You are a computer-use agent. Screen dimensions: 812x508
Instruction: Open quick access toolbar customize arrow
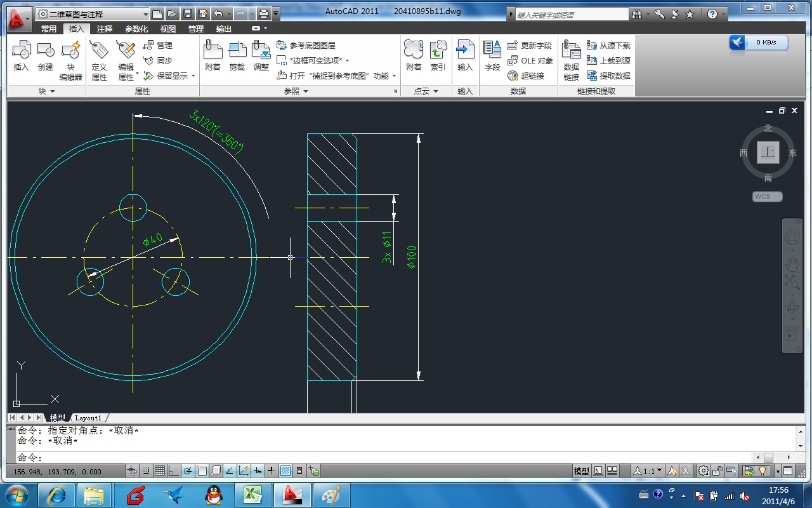point(276,13)
